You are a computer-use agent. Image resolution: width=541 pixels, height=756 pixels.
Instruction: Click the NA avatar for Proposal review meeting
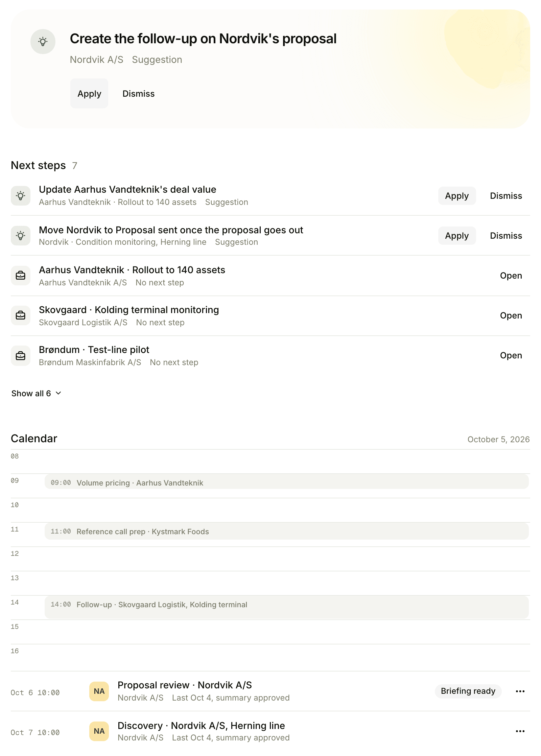(x=99, y=691)
